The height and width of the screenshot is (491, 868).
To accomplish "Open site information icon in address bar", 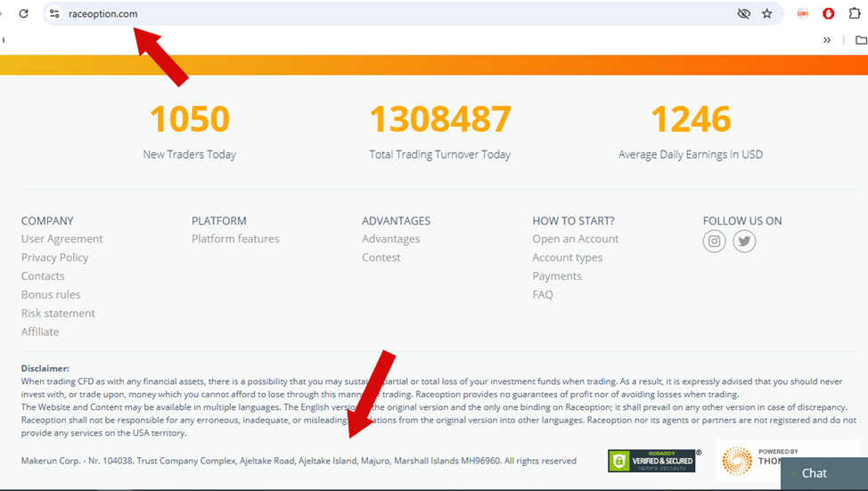I will coord(54,14).
